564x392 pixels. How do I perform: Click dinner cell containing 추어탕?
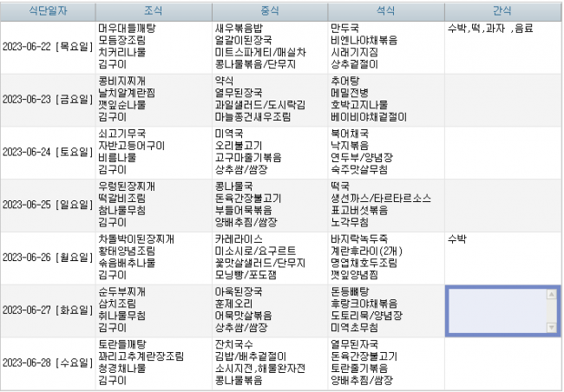tap(386, 100)
